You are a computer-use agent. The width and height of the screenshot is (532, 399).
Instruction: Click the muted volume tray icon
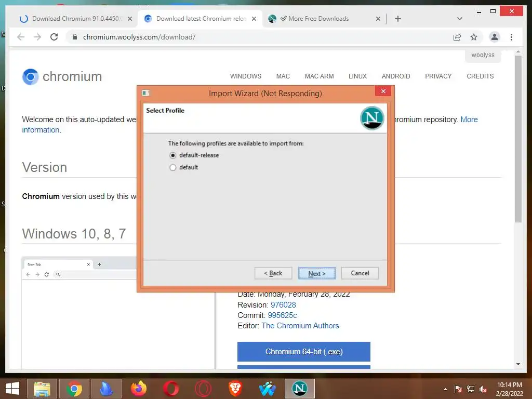click(483, 389)
